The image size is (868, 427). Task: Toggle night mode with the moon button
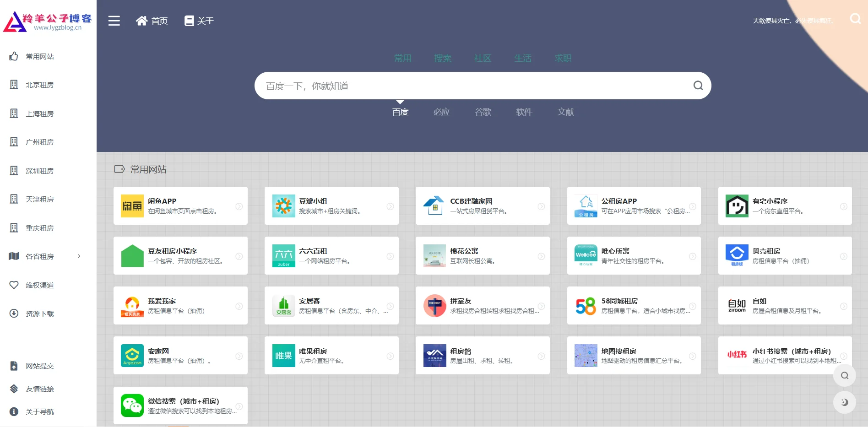tap(844, 402)
